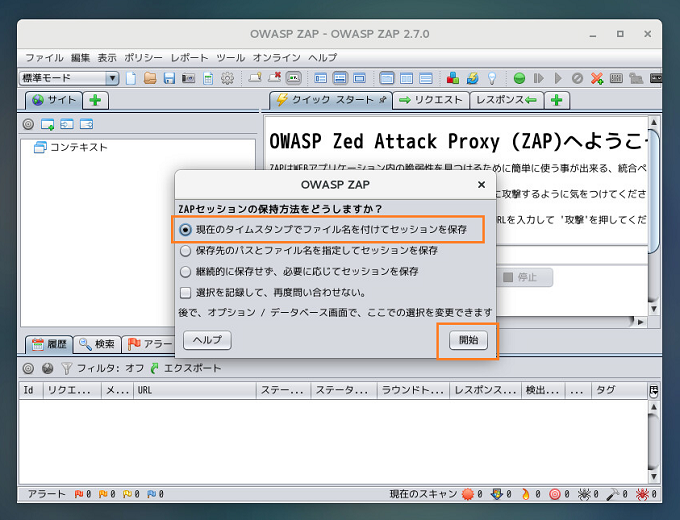The width and height of the screenshot is (680, 520).
Task: Click the エクスポート button in History
Action: click(x=186, y=369)
